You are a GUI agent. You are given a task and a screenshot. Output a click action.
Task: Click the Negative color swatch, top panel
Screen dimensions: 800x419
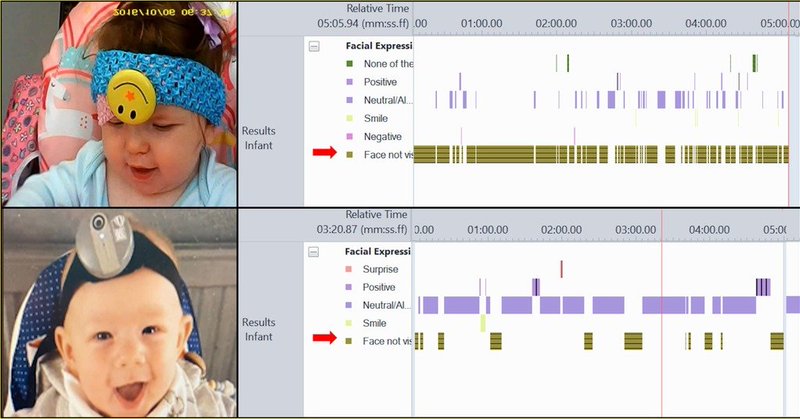(349, 136)
